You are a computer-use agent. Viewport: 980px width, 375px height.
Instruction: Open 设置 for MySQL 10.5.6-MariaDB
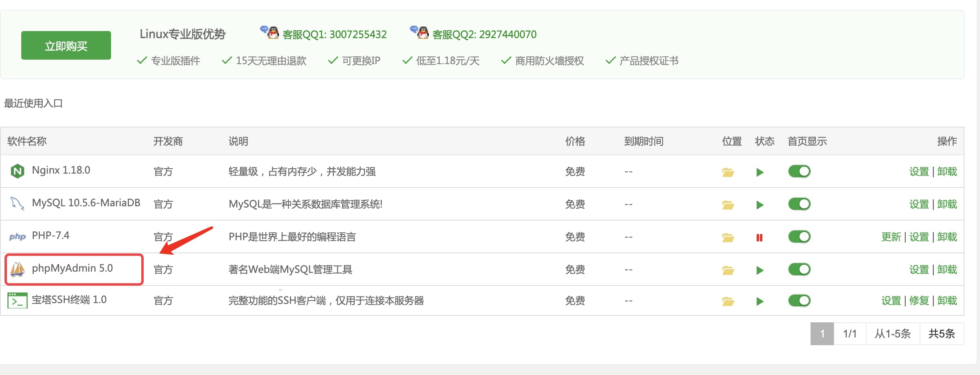click(919, 204)
